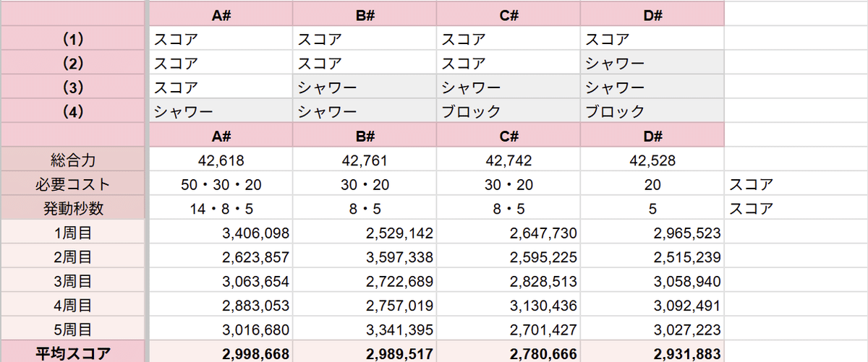Select D# シャワー cell in row (2)

[652, 63]
